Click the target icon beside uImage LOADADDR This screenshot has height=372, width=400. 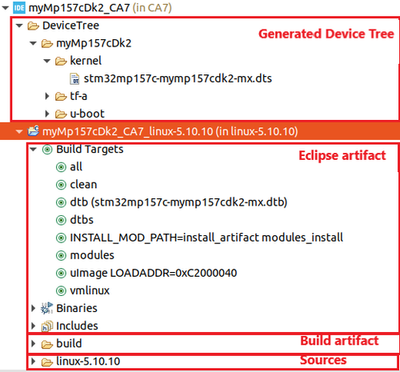click(61, 273)
